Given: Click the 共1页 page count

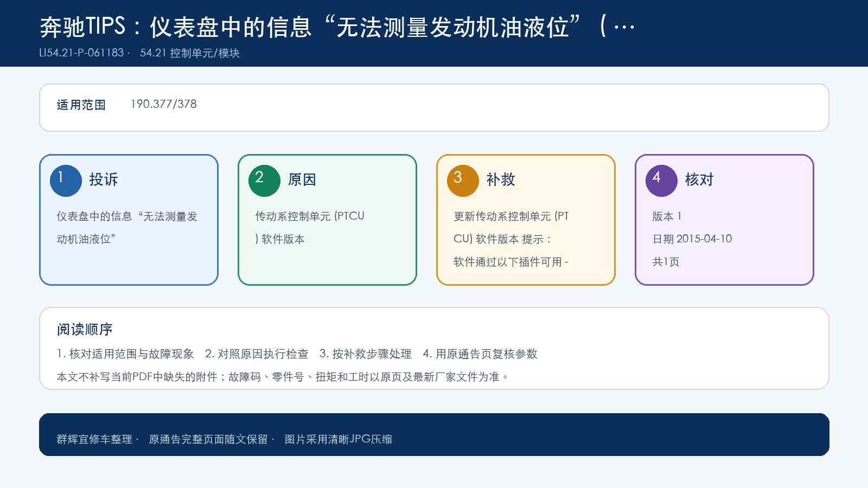Looking at the screenshot, I should coord(666,262).
